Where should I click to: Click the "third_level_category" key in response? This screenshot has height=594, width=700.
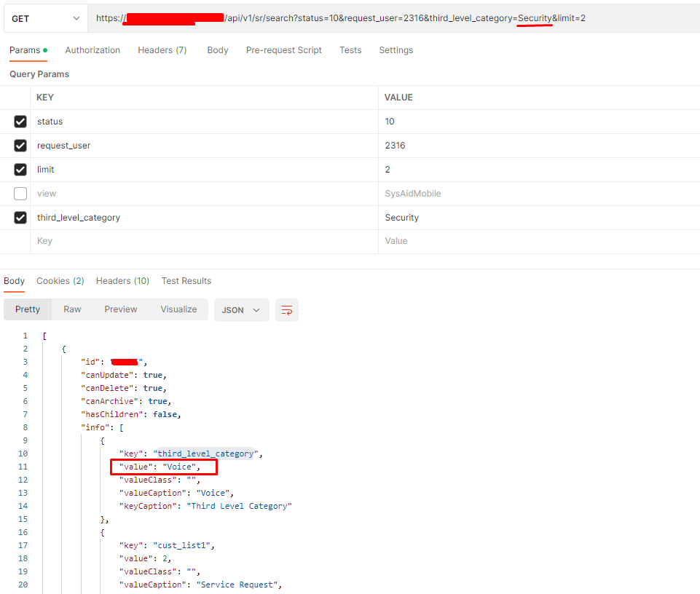tap(205, 454)
